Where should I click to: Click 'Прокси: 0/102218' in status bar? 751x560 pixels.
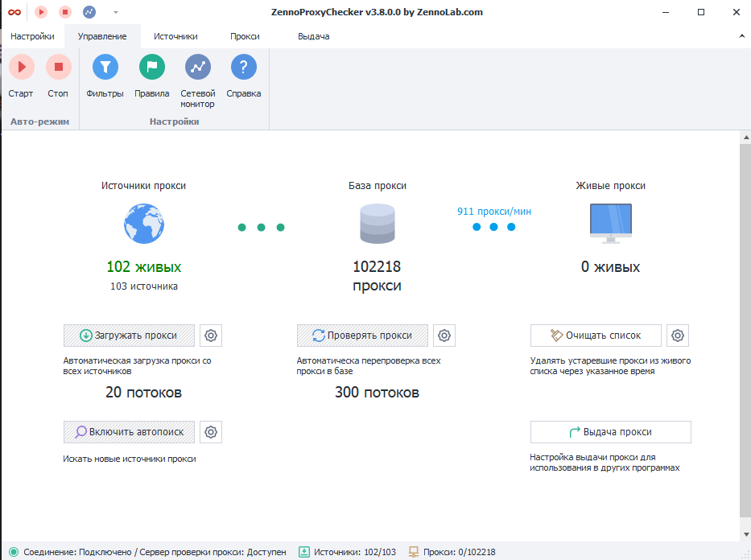click(460, 552)
